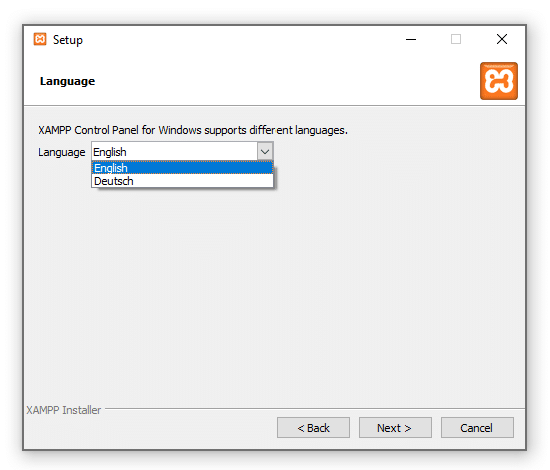Choose Deutsch from the language list
This screenshot has width=550, height=470.
182,181
